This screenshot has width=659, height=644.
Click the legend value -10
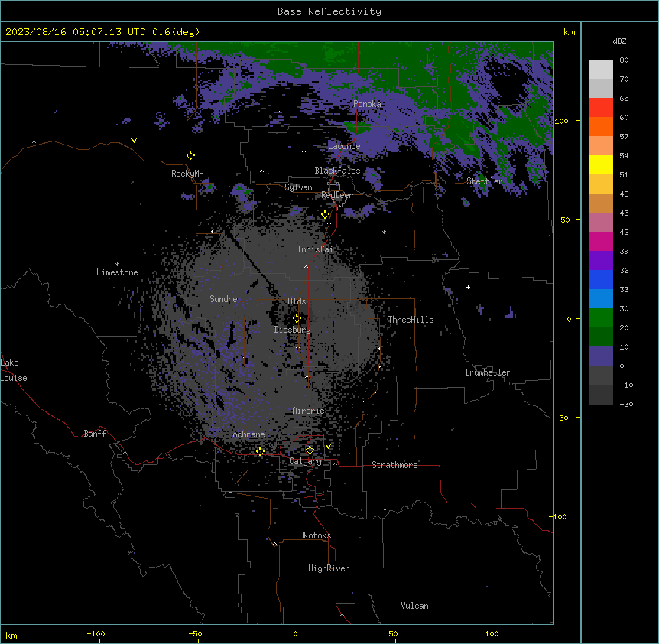pyautogui.click(x=626, y=385)
